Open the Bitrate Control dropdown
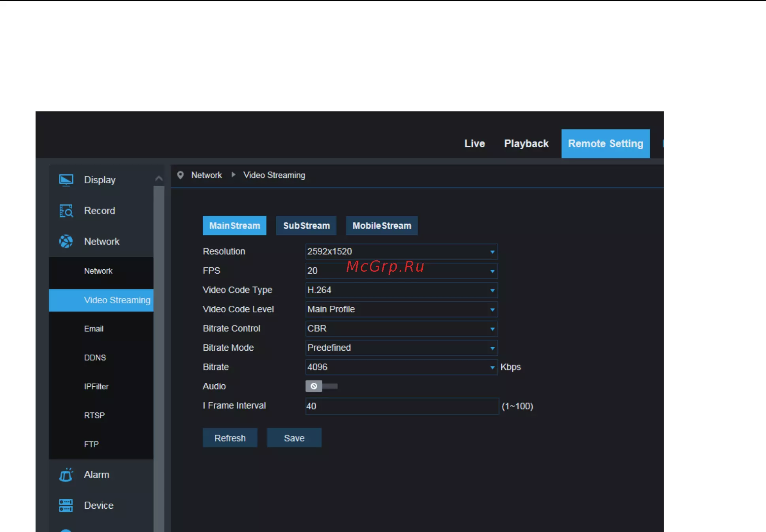This screenshot has height=532, width=766. (401, 329)
